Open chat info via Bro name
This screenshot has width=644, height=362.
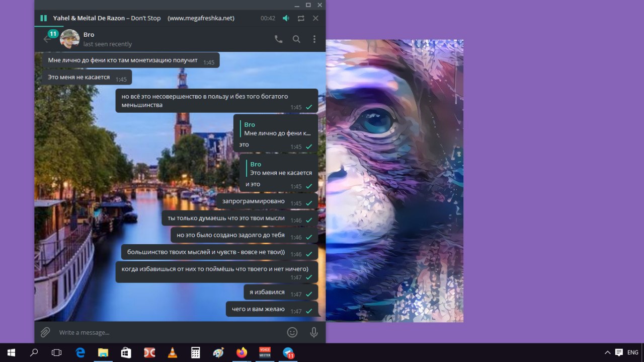(89, 35)
